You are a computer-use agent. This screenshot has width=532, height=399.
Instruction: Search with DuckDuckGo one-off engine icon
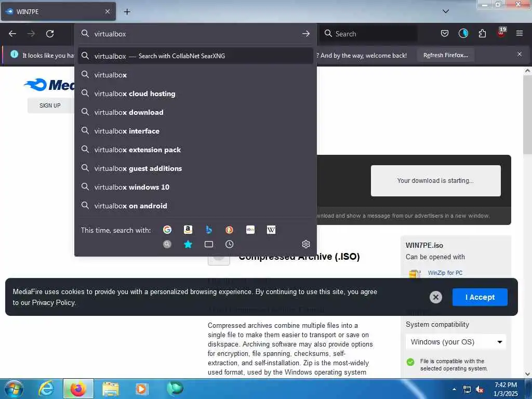tap(229, 230)
